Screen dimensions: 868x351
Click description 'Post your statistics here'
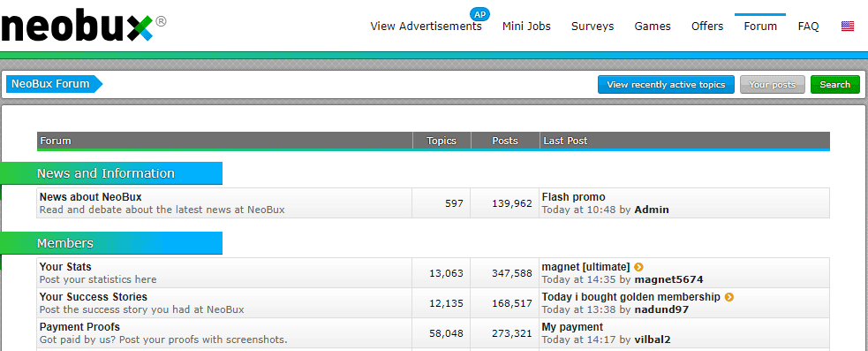[98, 279]
